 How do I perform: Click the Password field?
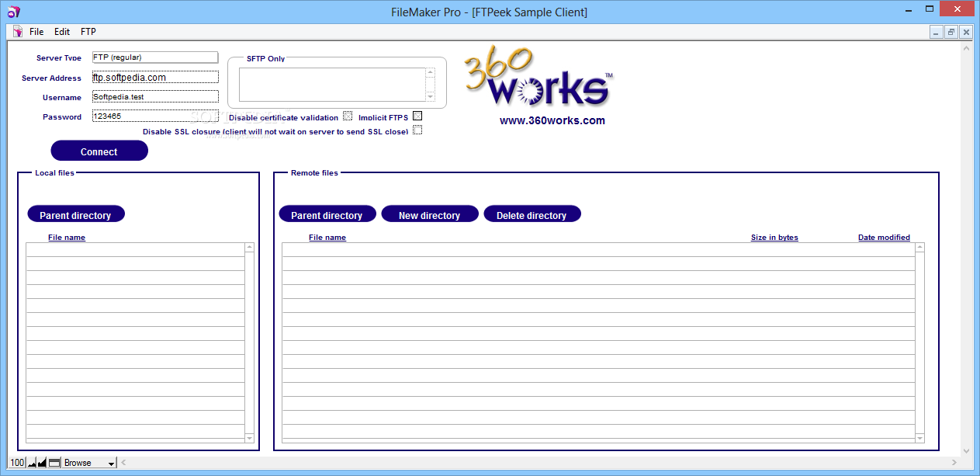click(x=154, y=116)
